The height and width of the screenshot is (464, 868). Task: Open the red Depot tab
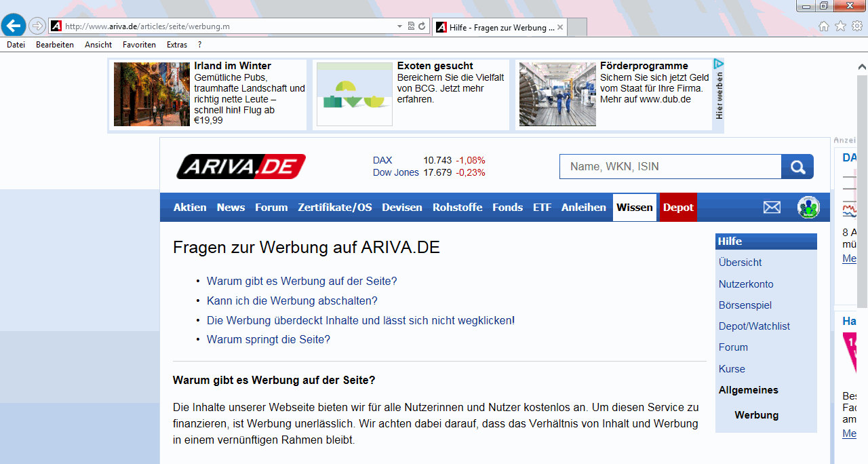pyautogui.click(x=678, y=208)
